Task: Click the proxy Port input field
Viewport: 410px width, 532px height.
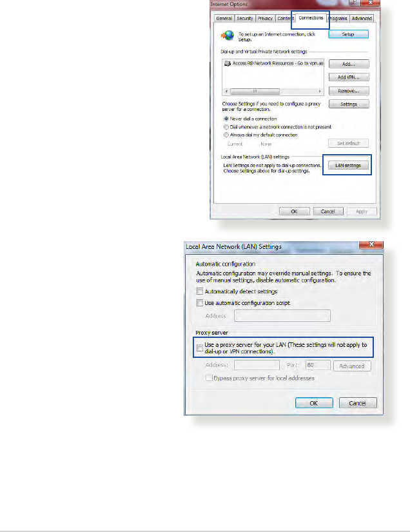Action: tap(318, 366)
